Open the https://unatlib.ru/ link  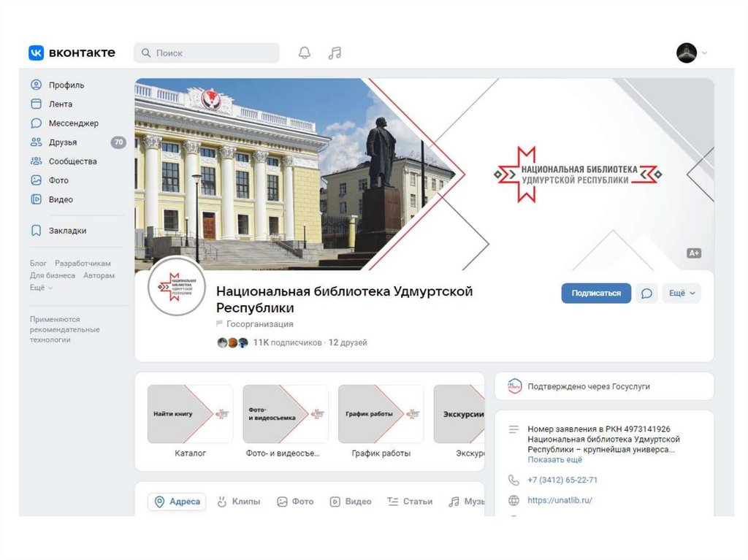click(560, 500)
